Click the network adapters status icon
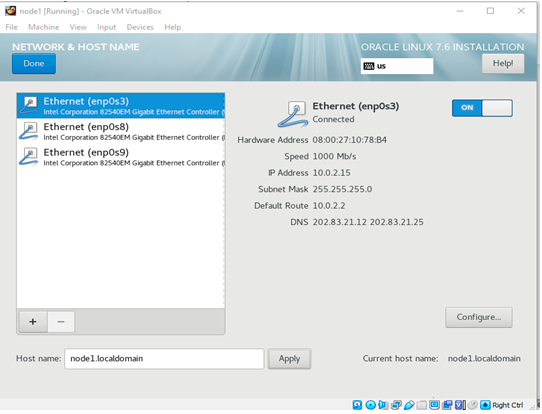 tap(396, 405)
